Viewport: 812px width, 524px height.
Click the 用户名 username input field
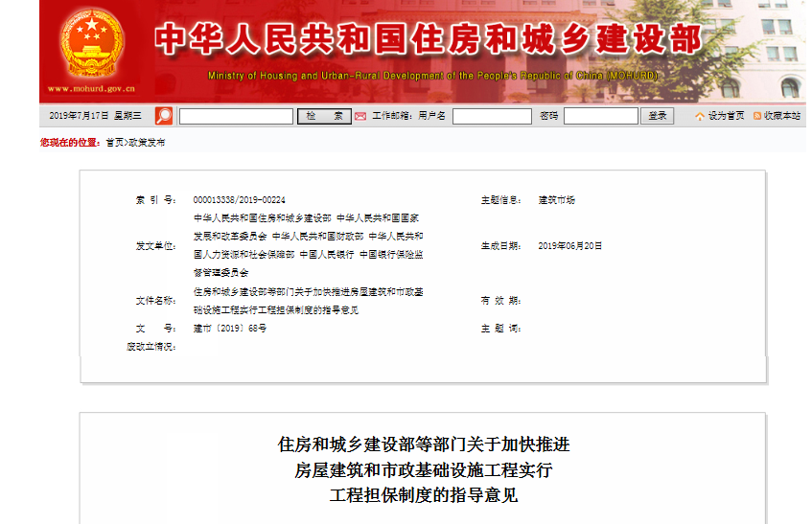pos(492,116)
